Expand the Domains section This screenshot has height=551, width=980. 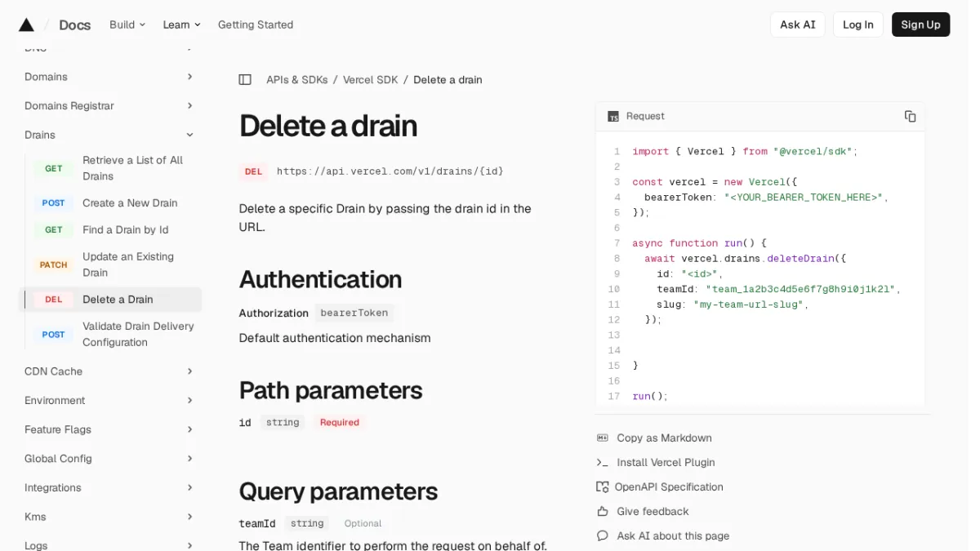point(189,77)
